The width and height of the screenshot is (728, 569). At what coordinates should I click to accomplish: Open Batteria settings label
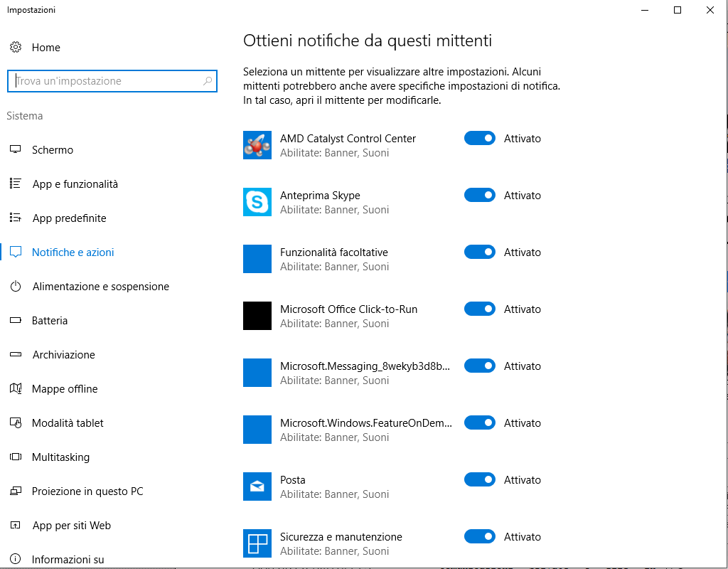[50, 321]
